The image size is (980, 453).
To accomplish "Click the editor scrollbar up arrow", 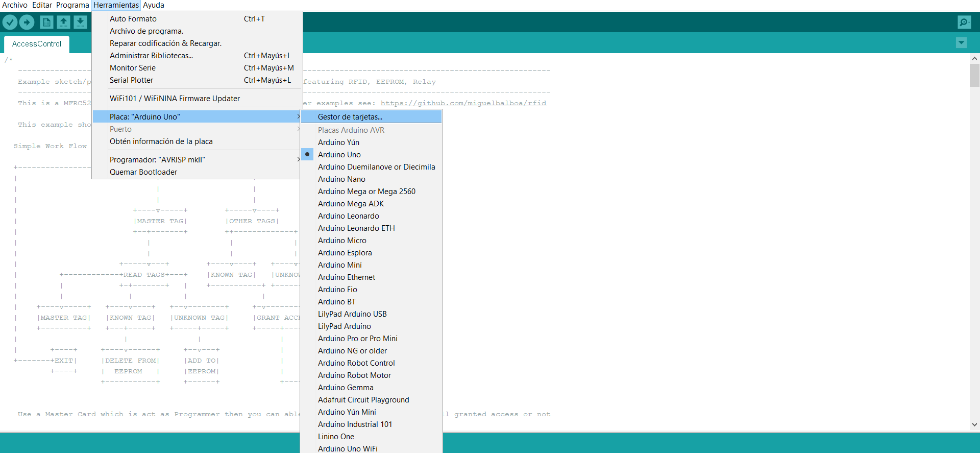I will [x=974, y=59].
